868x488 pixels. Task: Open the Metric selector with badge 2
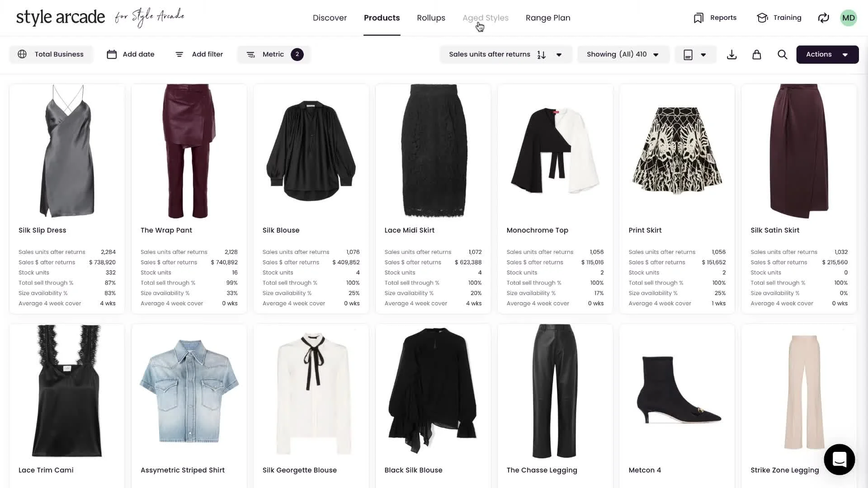coord(274,55)
